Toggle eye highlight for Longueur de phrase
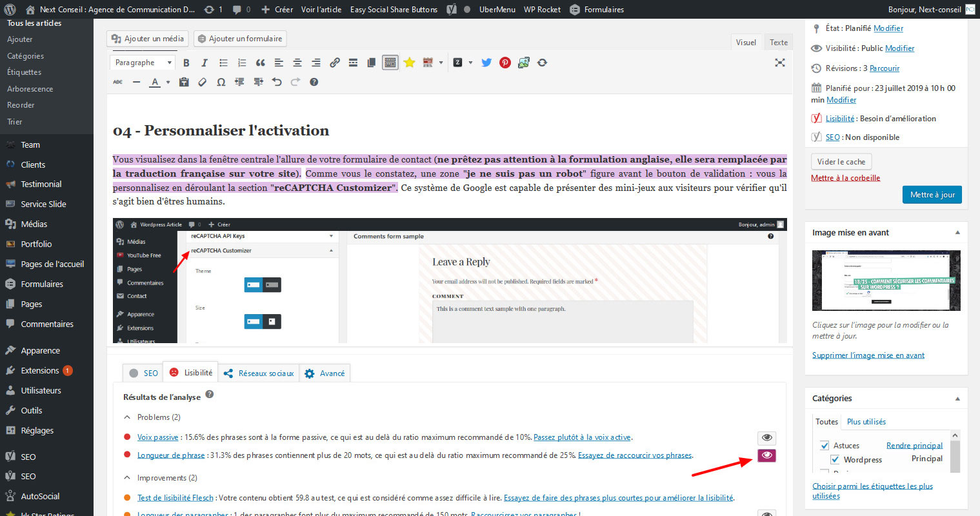The image size is (980, 516). (766, 455)
